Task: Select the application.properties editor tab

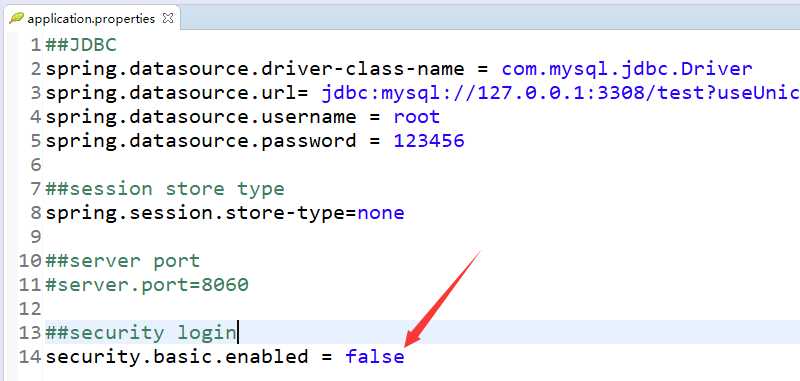Action: coord(91,19)
